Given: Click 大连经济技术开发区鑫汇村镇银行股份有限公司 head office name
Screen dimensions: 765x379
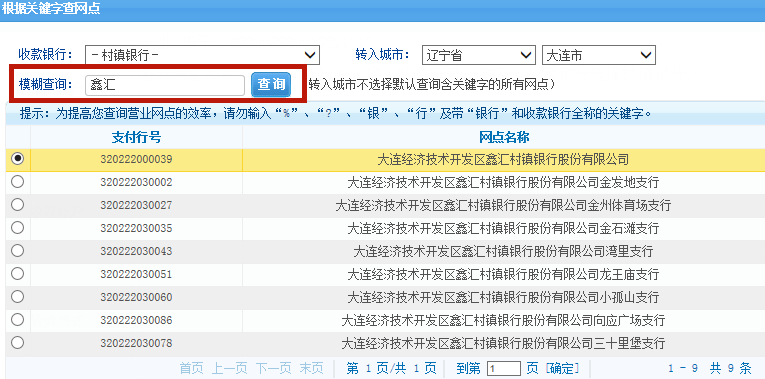Looking at the screenshot, I should coord(503,159).
